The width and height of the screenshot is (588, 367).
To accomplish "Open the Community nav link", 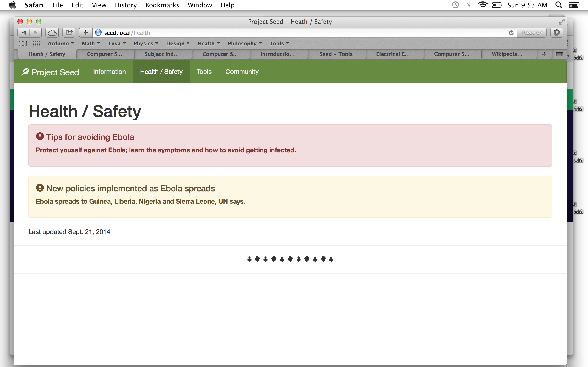I will (242, 72).
